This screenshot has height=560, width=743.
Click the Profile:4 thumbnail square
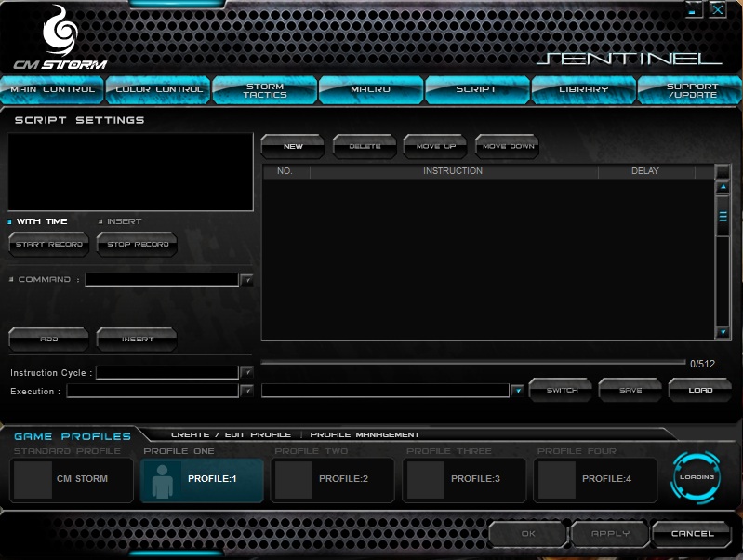[x=557, y=480]
